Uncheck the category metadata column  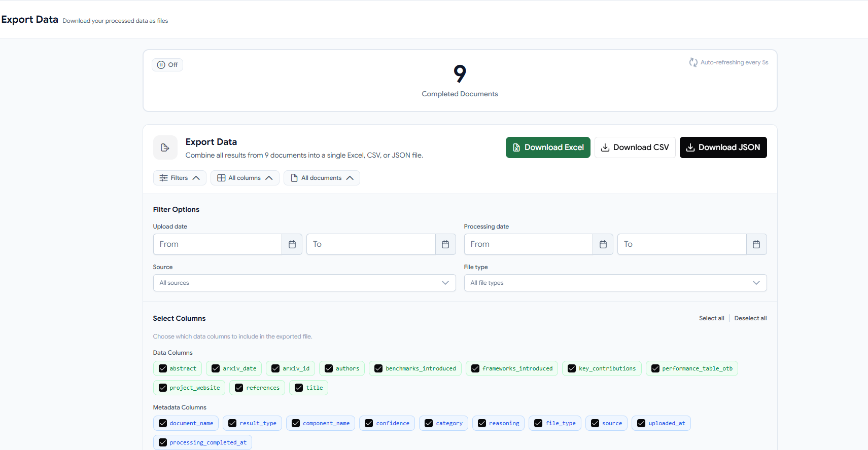(429, 423)
